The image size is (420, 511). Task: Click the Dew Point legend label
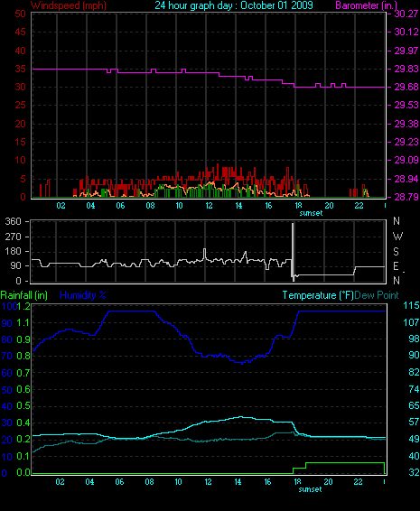coord(377,295)
